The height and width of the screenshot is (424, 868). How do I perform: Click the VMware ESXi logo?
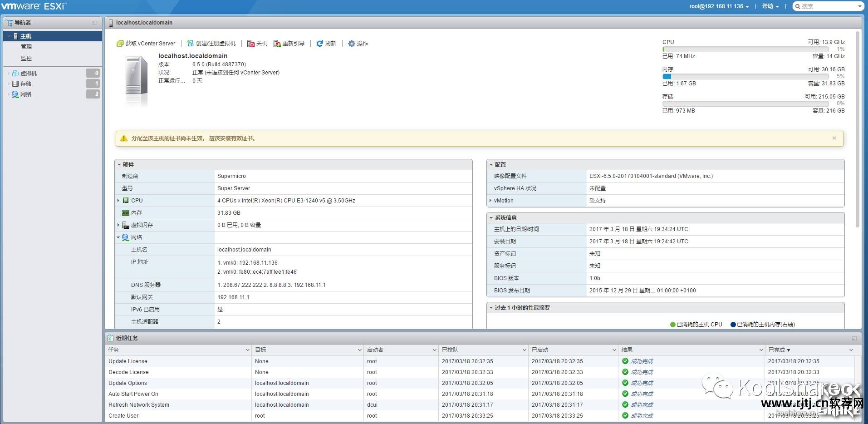click(x=34, y=6)
